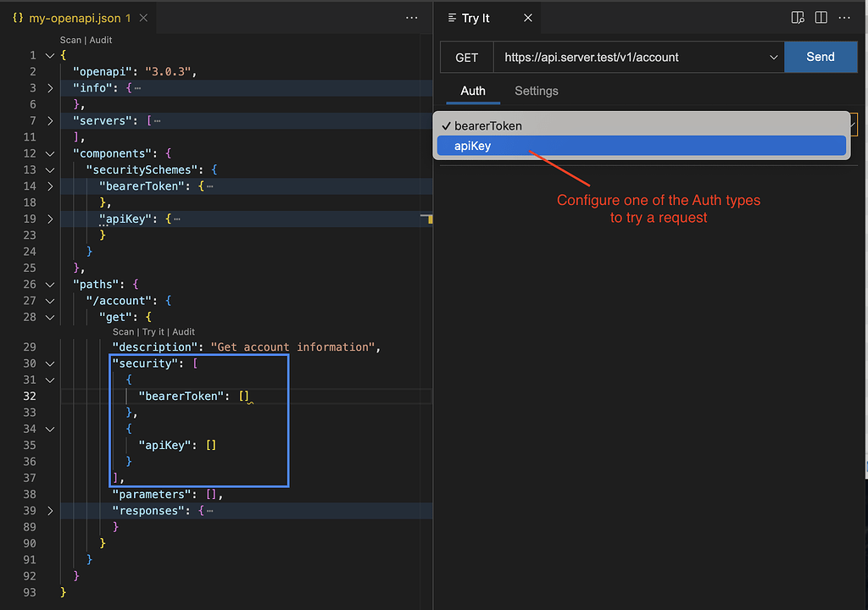Click the Try It tab list icon
Viewport: 868px width, 610px height.
(453, 18)
